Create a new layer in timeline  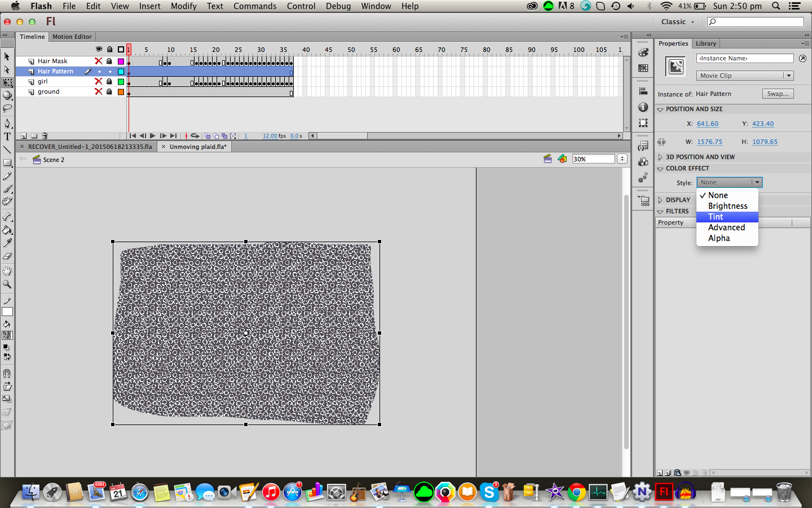click(24, 136)
